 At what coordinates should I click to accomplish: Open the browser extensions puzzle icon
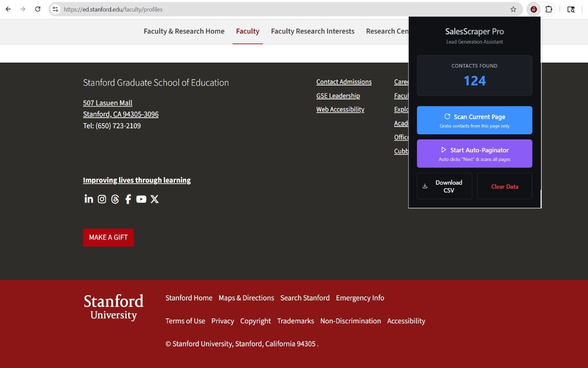[x=548, y=9]
